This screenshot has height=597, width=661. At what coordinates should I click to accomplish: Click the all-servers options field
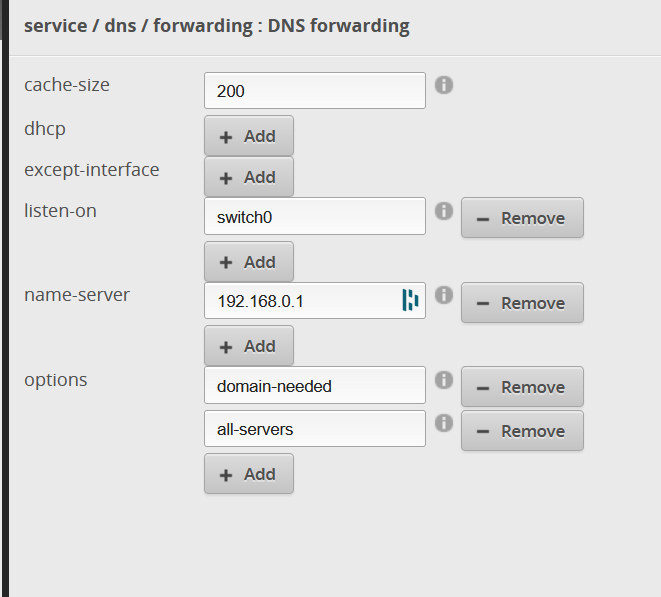tap(314, 429)
